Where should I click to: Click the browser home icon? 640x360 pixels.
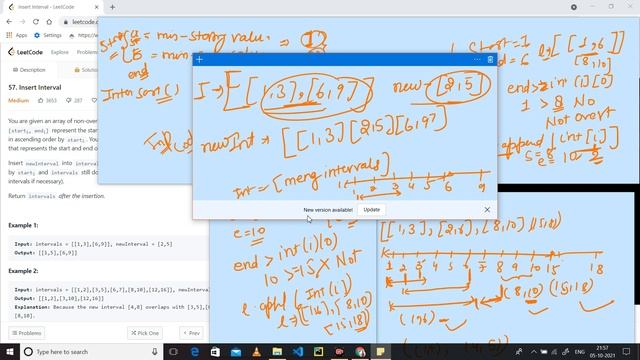pyautogui.click(x=49, y=22)
